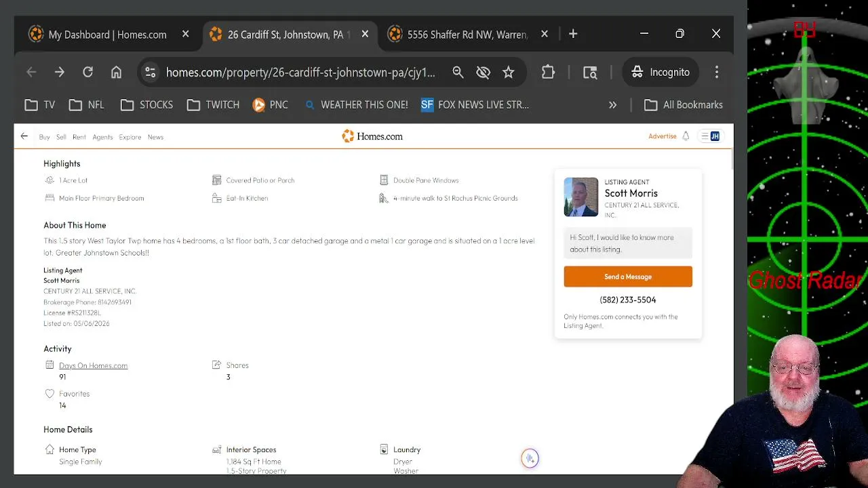Click the Homes.com page back arrow
This screenshot has height=488, width=868.
tap(24, 136)
